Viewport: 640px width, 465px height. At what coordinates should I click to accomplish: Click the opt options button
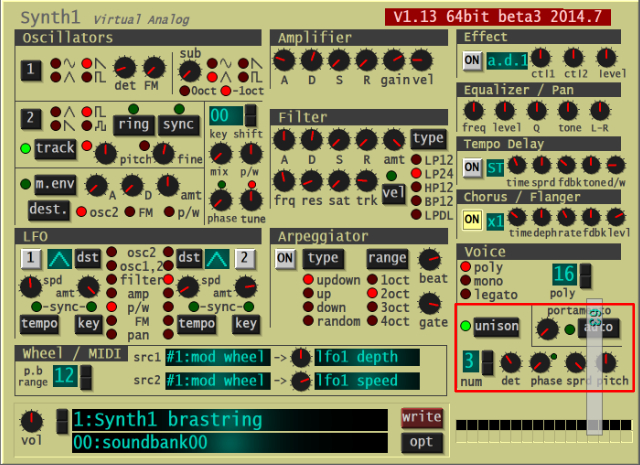[422, 442]
